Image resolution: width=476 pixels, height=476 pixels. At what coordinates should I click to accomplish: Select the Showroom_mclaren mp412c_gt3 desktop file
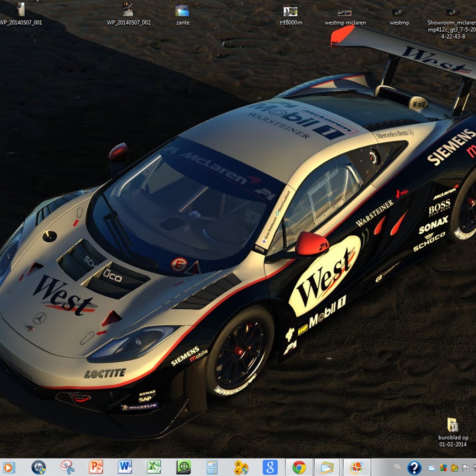(452, 24)
